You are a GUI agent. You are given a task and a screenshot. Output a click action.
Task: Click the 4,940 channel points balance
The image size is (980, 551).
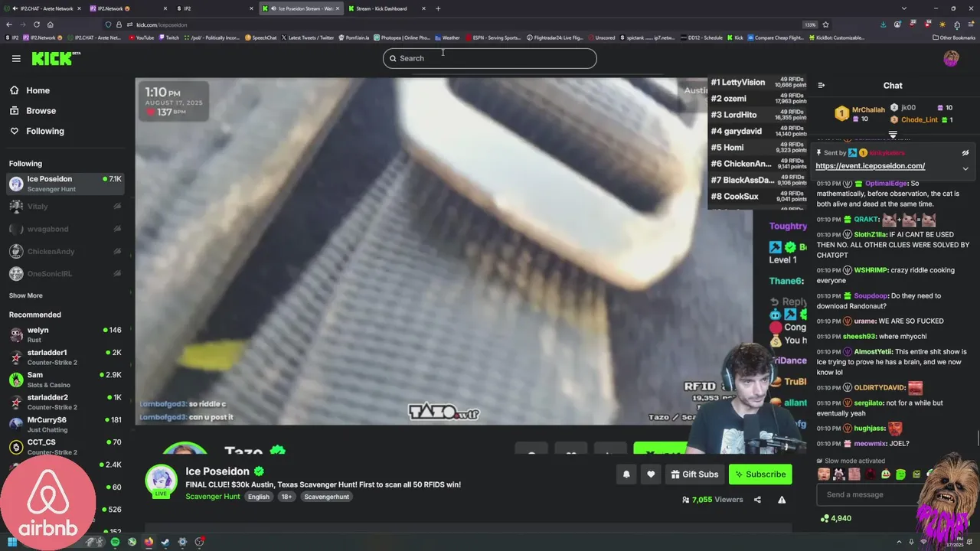coord(836,518)
